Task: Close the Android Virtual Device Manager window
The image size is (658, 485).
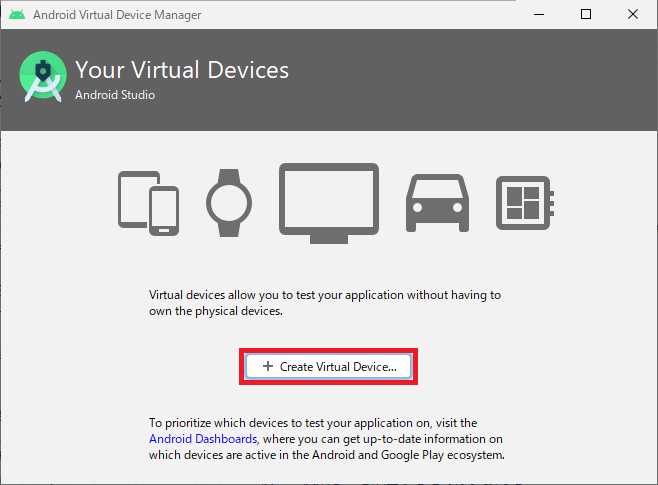Action: 633,15
